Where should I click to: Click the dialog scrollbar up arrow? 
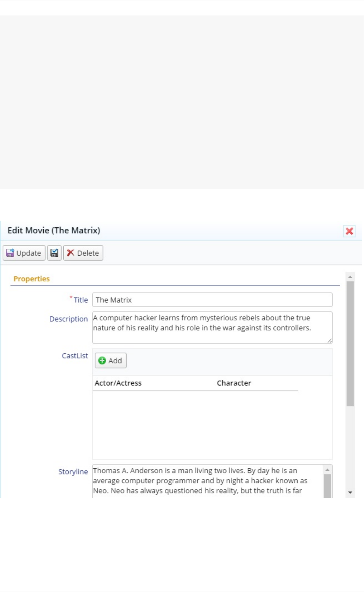click(x=350, y=277)
